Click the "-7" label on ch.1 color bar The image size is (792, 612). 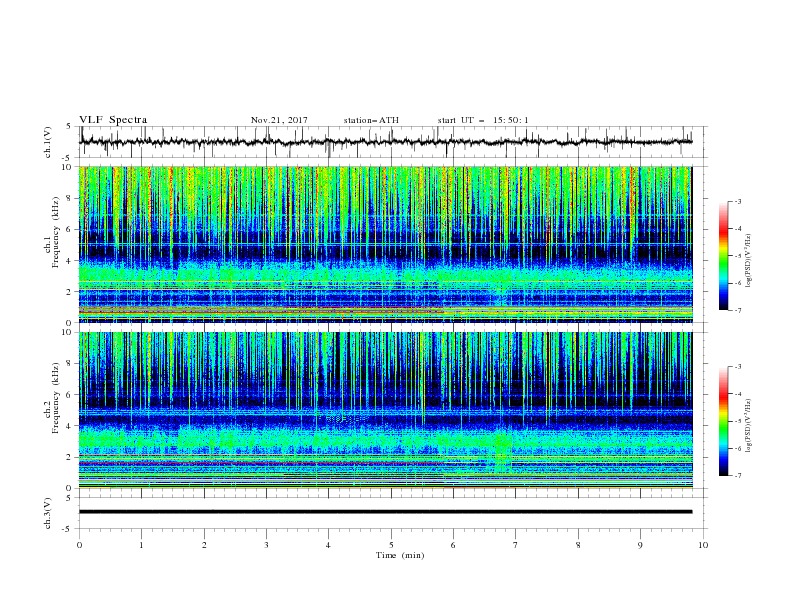737,310
